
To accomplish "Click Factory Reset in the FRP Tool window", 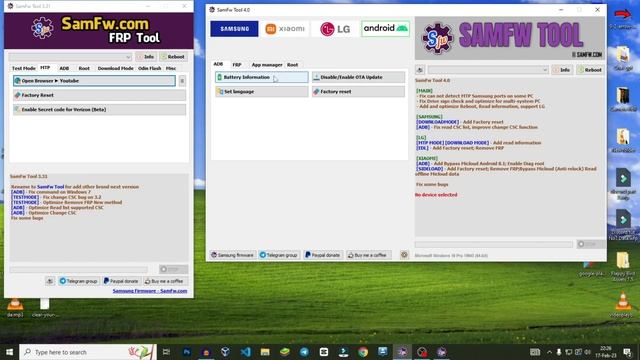I will pyautogui.click(x=99, y=95).
